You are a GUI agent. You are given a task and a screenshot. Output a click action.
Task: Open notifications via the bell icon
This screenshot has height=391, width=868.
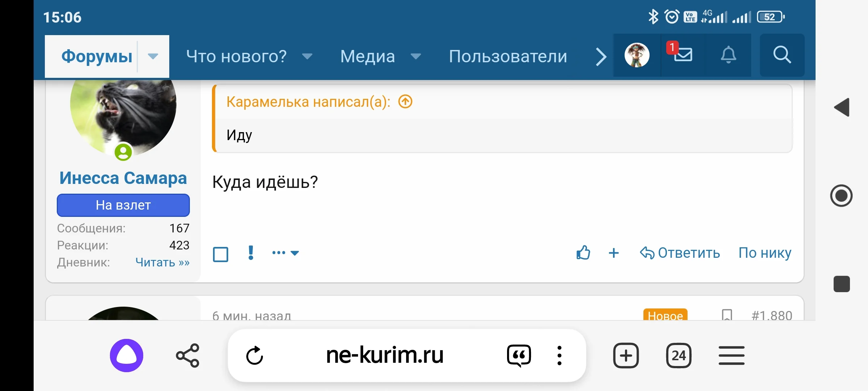coord(728,55)
